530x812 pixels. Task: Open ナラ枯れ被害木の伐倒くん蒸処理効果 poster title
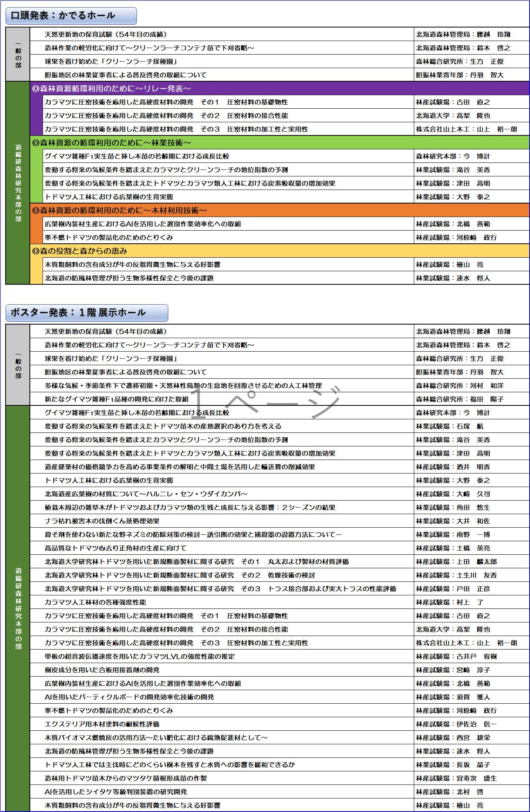tap(102, 521)
